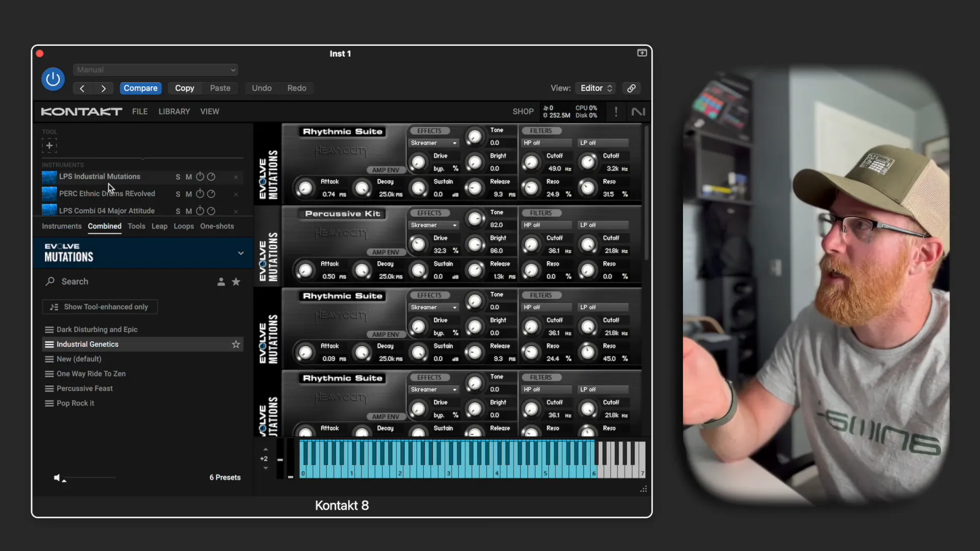Open the FILE menu
Viewport: 980px width, 551px height.
pos(140,111)
